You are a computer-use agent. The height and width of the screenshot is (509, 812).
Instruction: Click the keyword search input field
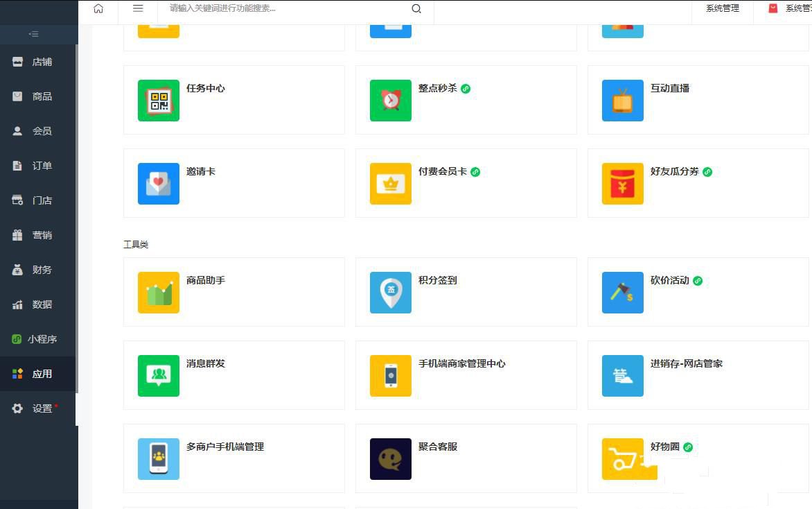(x=277, y=8)
